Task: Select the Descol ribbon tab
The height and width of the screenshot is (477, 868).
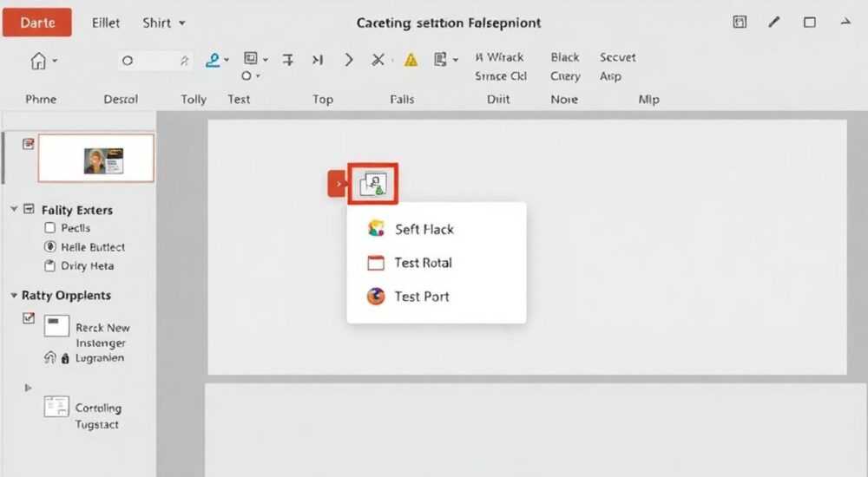Action: 121,99
